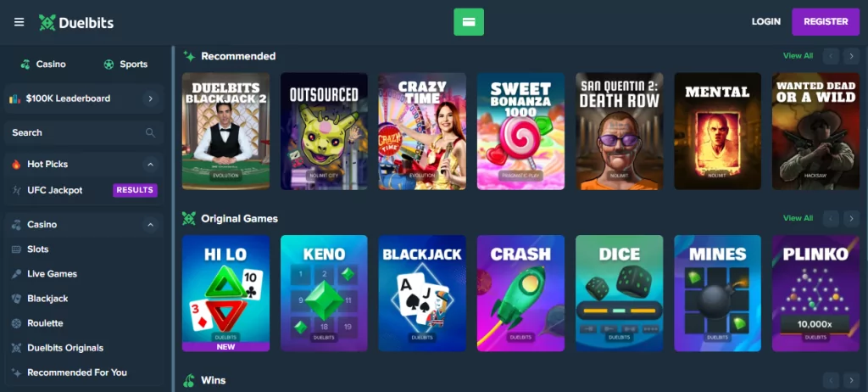Click the Blackjack cards sidebar icon
The width and height of the screenshot is (868, 392).
coord(17,299)
